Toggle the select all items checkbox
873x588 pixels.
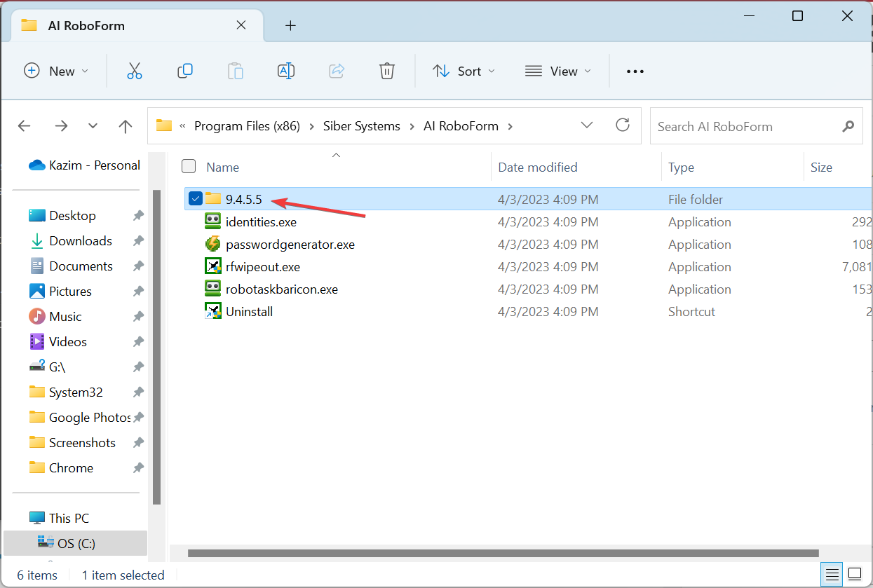189,166
